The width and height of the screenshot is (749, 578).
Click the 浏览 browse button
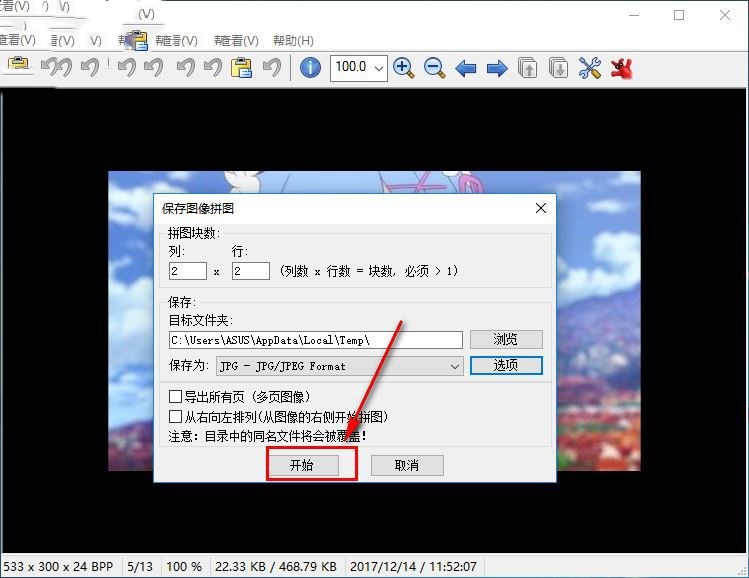point(506,340)
